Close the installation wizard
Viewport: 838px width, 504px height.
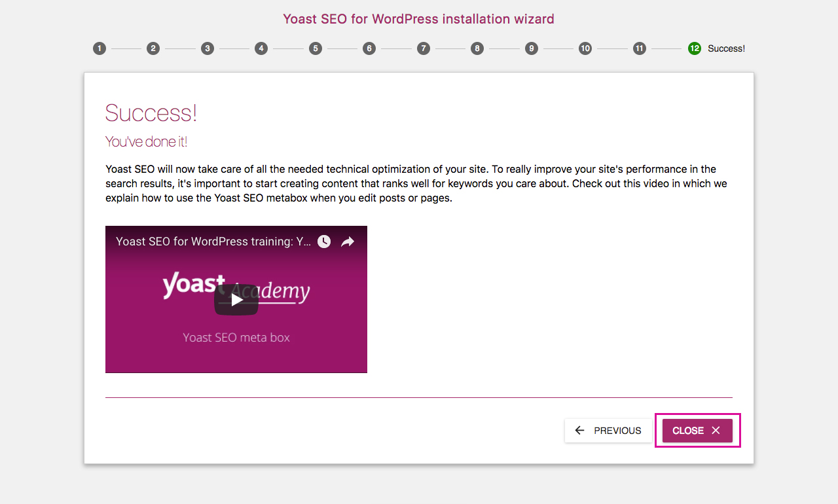pos(697,431)
